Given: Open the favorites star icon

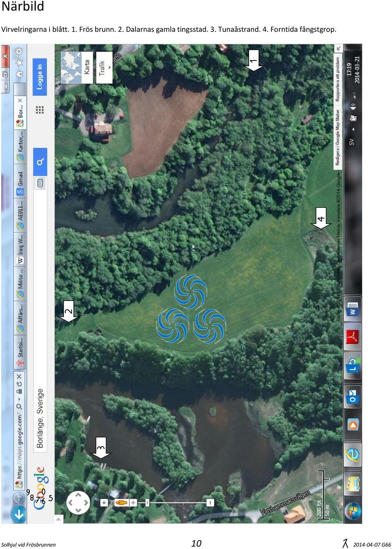Looking at the screenshot, I should pos(19,63).
